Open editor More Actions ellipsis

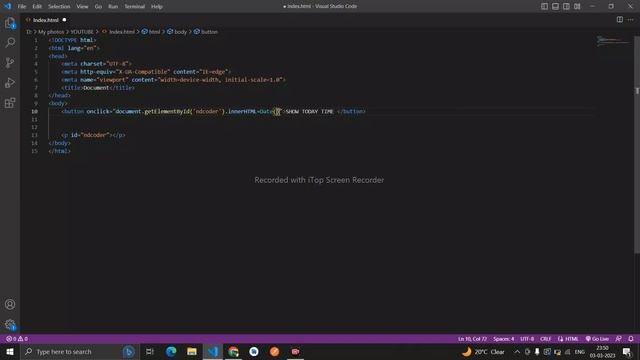(631, 20)
